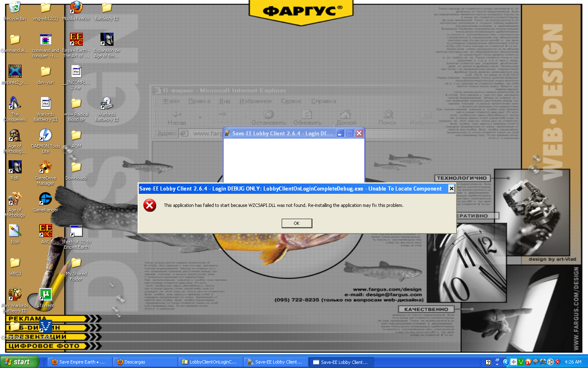Open the Empire Earth - The Art of Conquest shortcut

click(76, 40)
